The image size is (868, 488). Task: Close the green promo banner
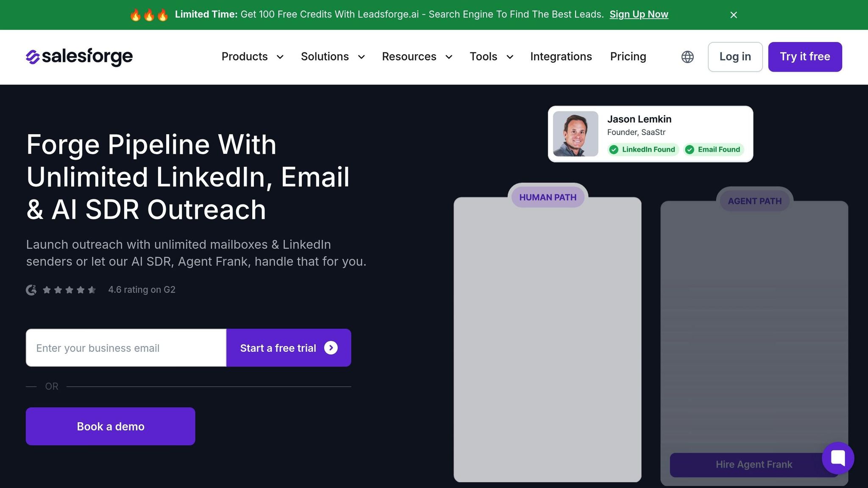point(734,15)
